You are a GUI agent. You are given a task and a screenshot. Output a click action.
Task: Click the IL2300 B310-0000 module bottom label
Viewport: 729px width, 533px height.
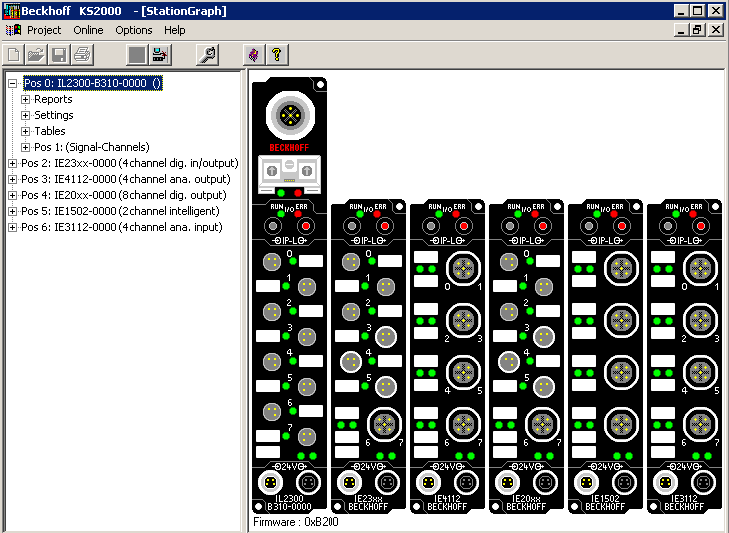289,503
